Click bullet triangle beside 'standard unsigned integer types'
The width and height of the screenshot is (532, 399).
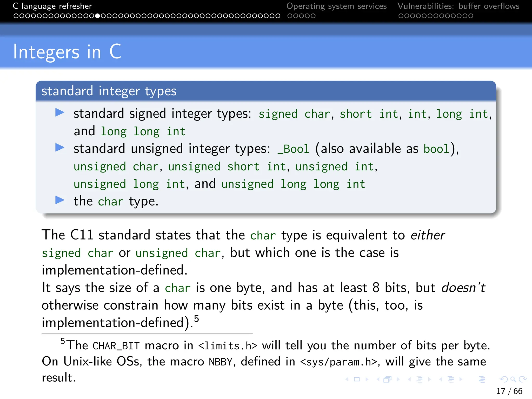(60, 148)
